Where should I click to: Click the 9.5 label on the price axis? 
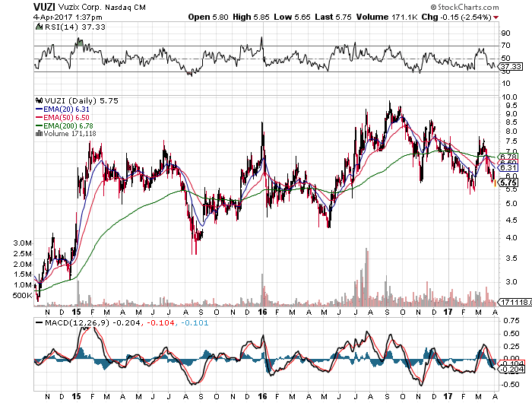click(511, 106)
